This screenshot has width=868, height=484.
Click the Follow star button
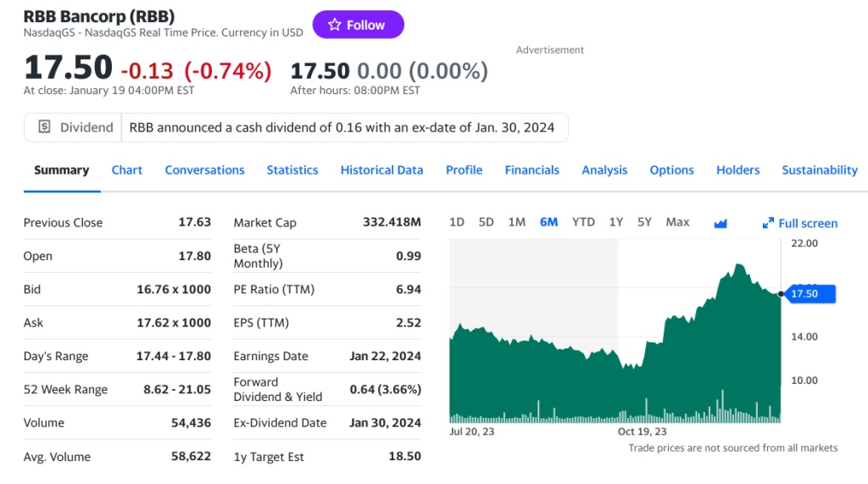click(359, 25)
